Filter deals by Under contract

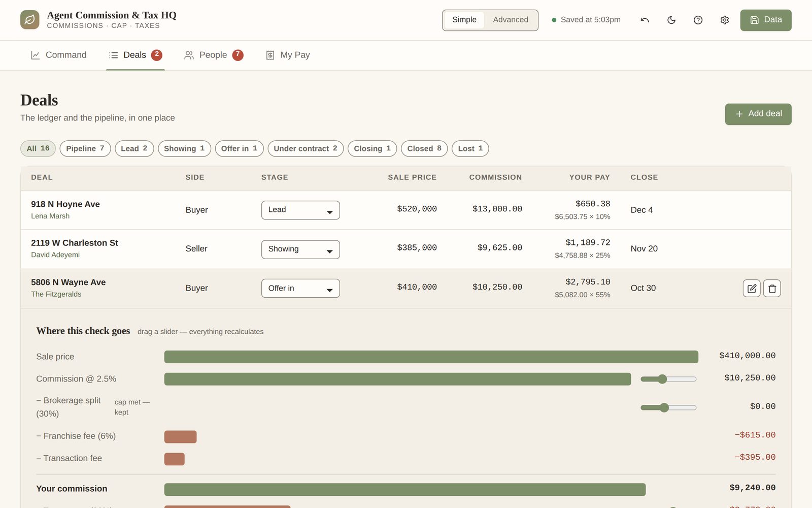tap(306, 148)
